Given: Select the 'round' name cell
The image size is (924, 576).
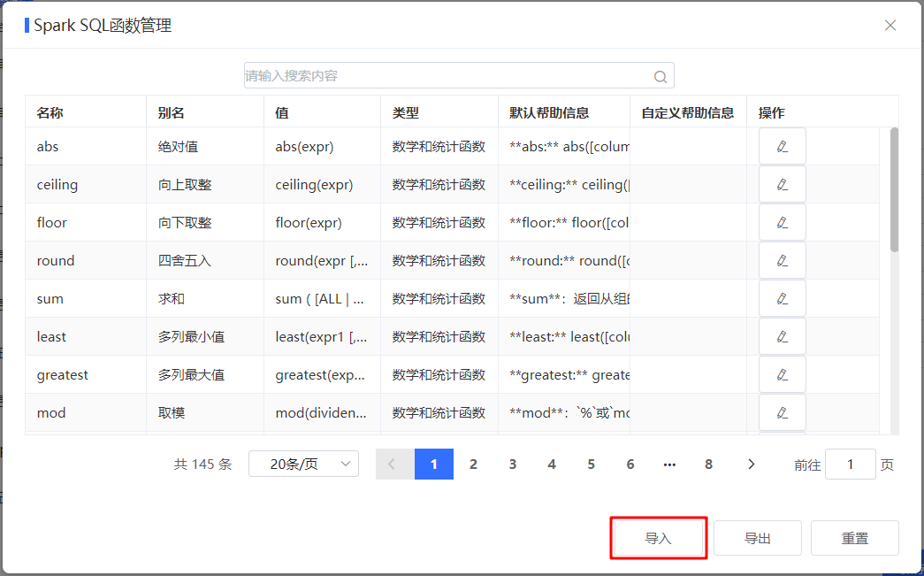Looking at the screenshot, I should coord(86,261).
